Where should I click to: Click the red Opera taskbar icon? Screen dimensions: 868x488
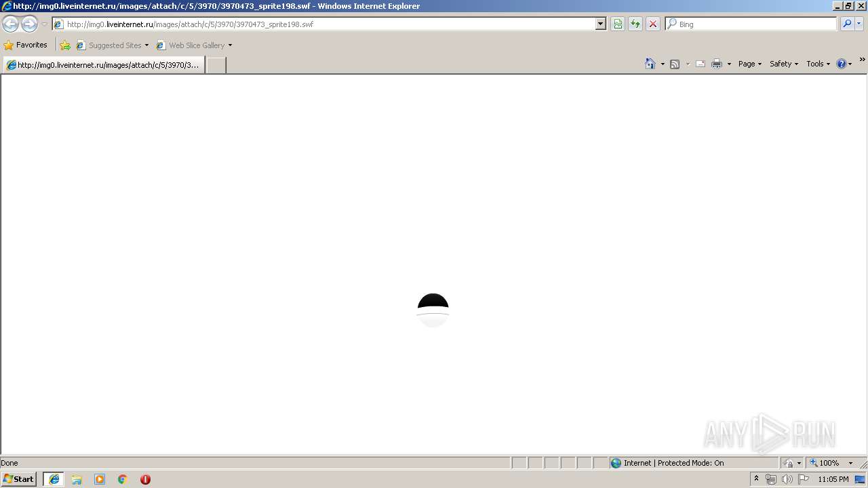(145, 479)
